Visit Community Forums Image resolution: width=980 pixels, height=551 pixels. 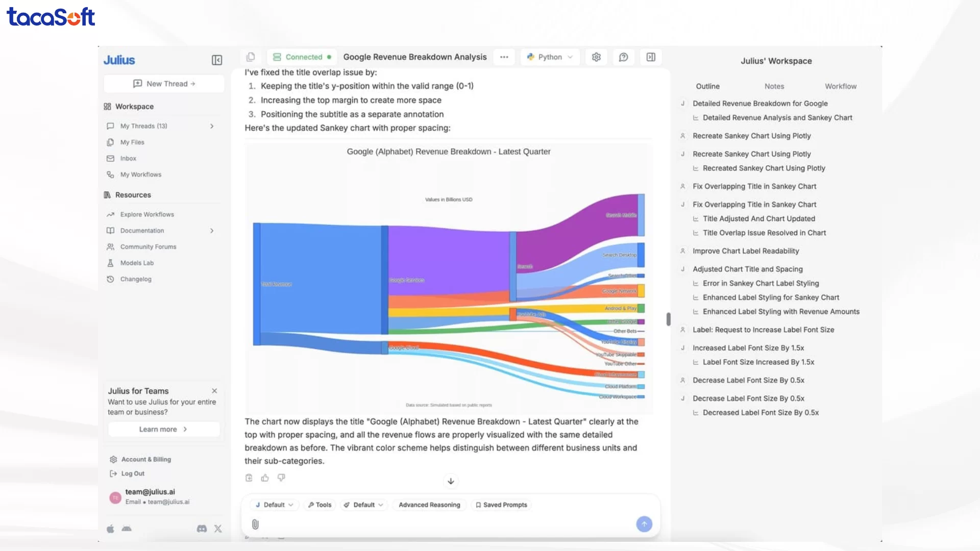click(148, 247)
